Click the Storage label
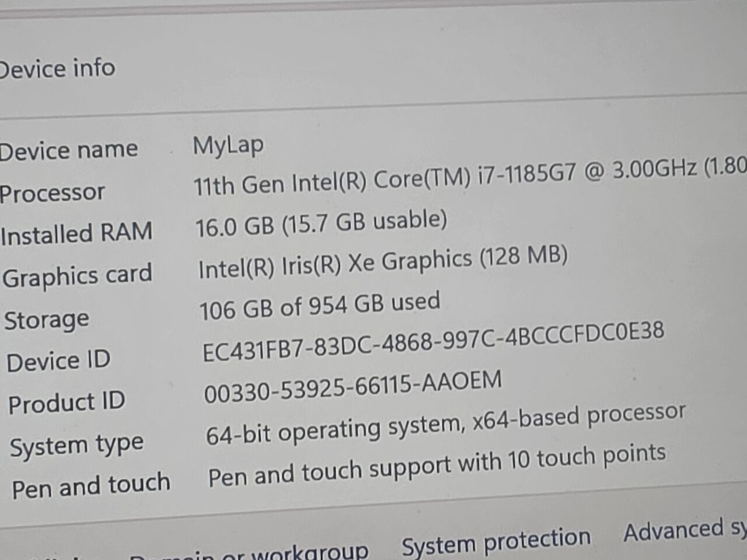This screenshot has width=747, height=560. pos(47,319)
